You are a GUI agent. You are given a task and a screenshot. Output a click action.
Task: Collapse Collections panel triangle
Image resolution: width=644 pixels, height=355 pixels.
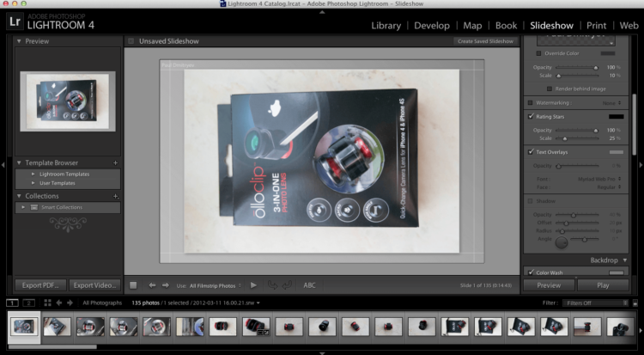tap(19, 196)
